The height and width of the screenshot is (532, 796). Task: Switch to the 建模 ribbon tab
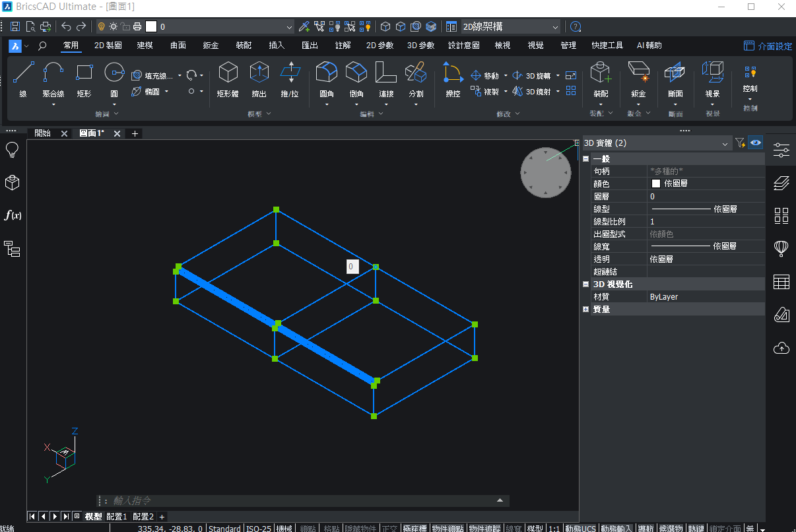coord(145,46)
